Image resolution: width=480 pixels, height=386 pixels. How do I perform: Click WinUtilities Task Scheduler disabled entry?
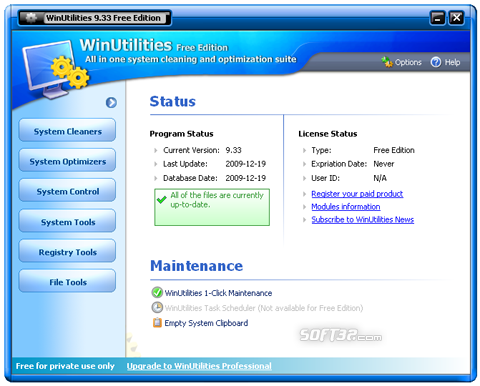click(264, 308)
